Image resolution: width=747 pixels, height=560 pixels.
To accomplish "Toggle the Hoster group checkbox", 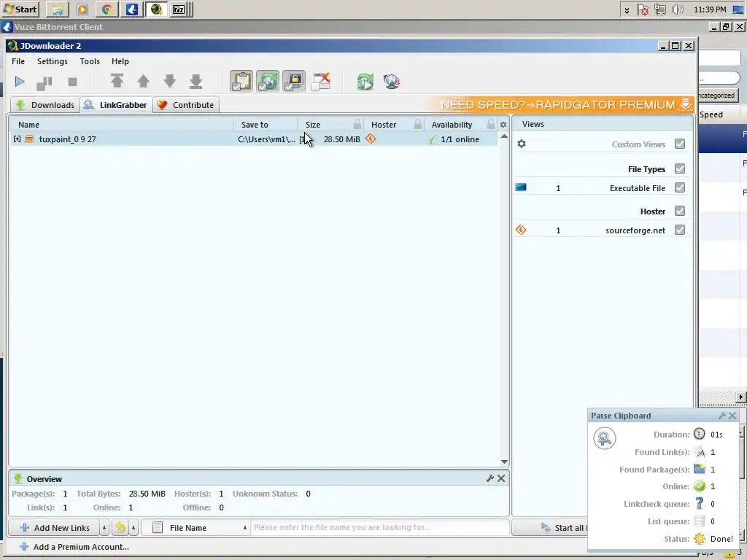I will [680, 211].
